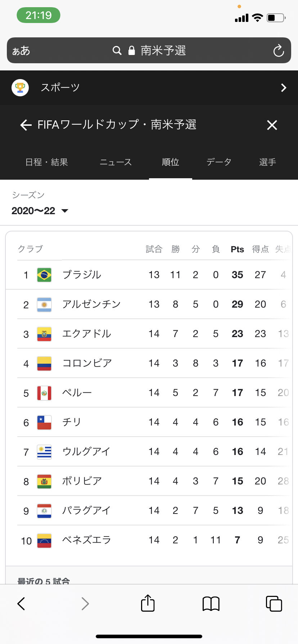Viewport: 298px width, 644px height.
Task: Open the データ tab
Action: coord(219,162)
